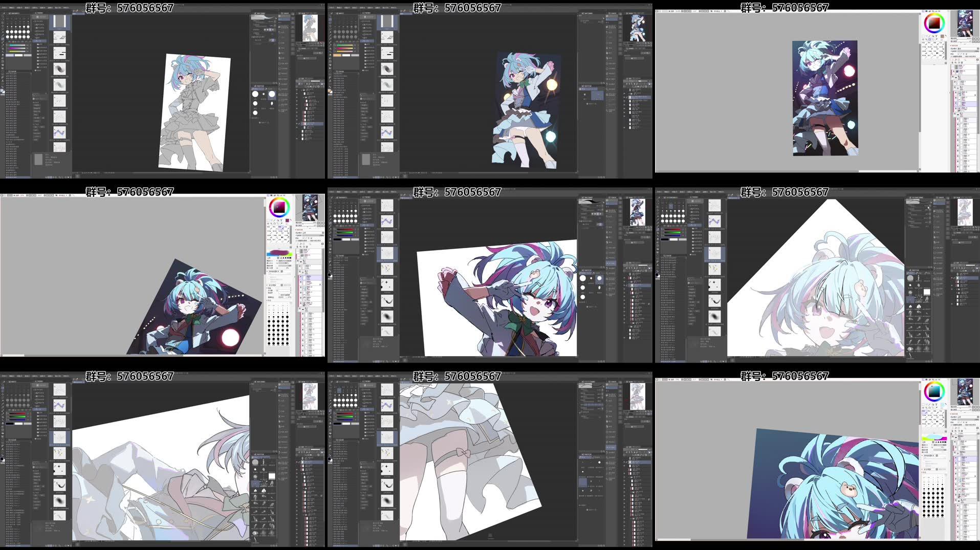Select the blue wavy brush preset in bottom-left screenshot
980x550 pixels.
click(60, 406)
